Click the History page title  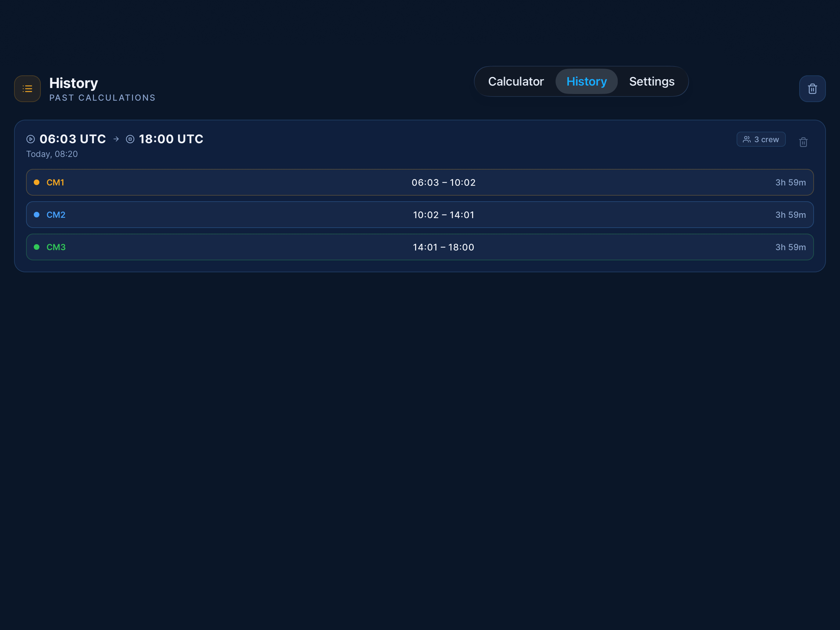74,83
